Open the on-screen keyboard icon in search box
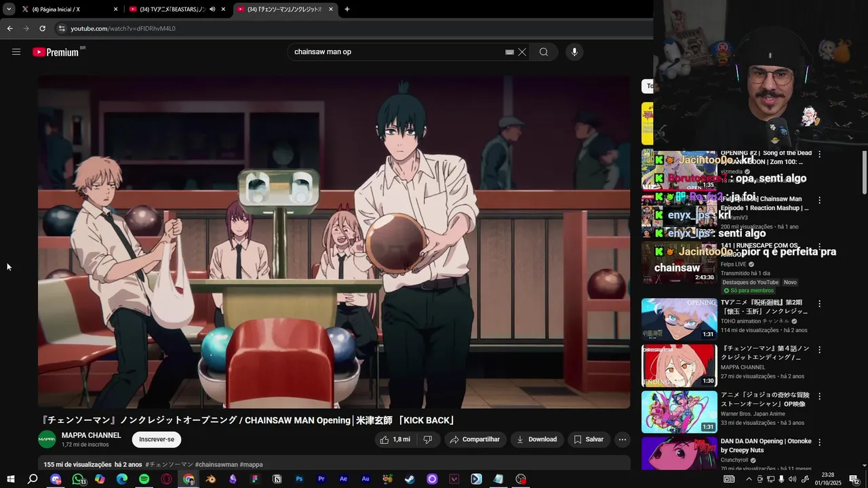 coord(509,52)
